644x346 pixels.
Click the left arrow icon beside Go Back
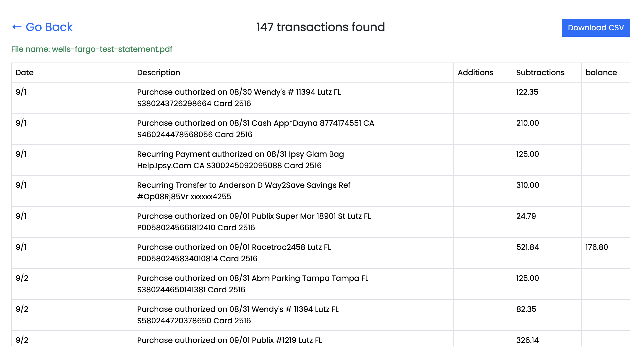(x=17, y=27)
